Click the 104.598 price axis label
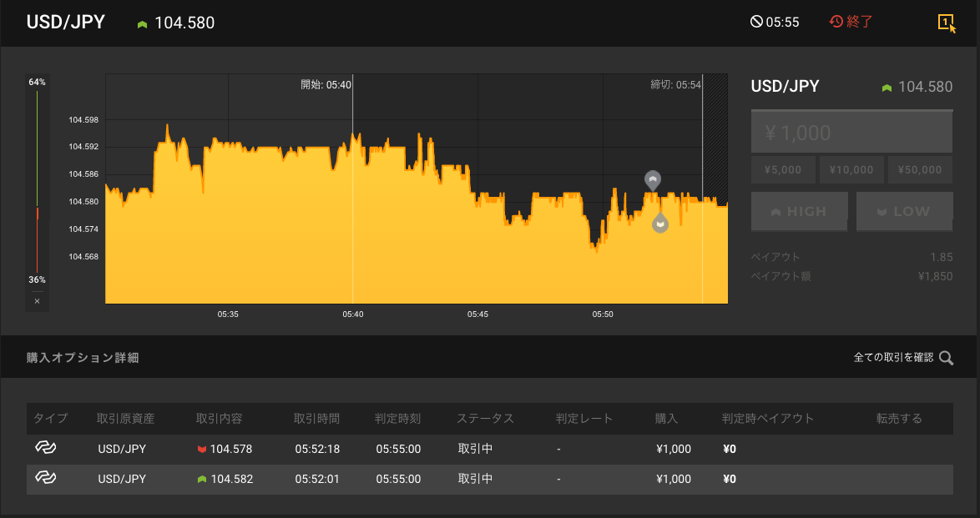The height and width of the screenshot is (518, 980). [83, 120]
